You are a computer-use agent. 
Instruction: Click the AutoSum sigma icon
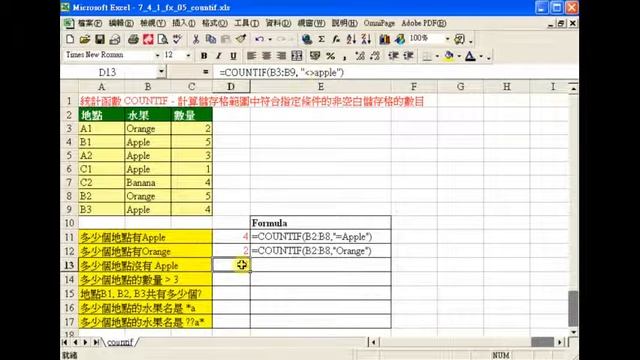[x=321, y=39]
